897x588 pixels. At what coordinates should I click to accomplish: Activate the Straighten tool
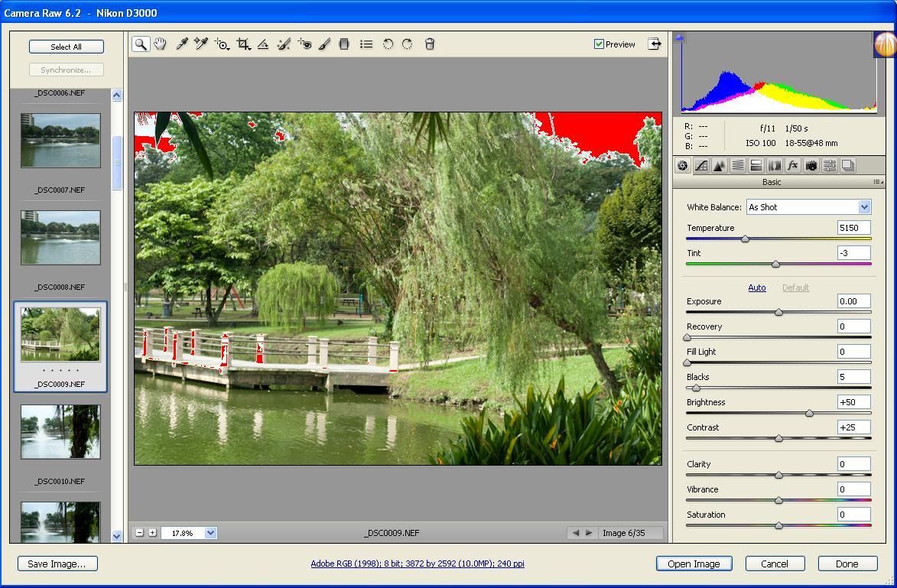(263, 44)
